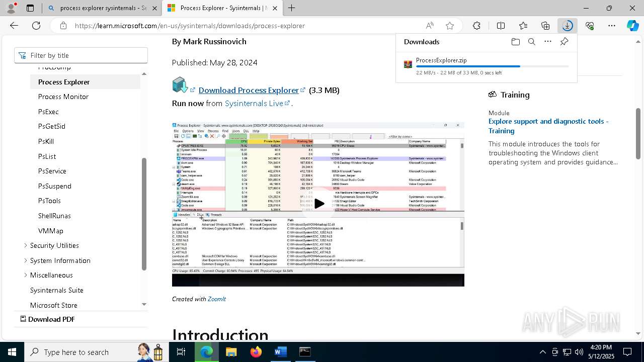Open More options in the Downloads panel
The width and height of the screenshot is (644, 362).
click(548, 42)
